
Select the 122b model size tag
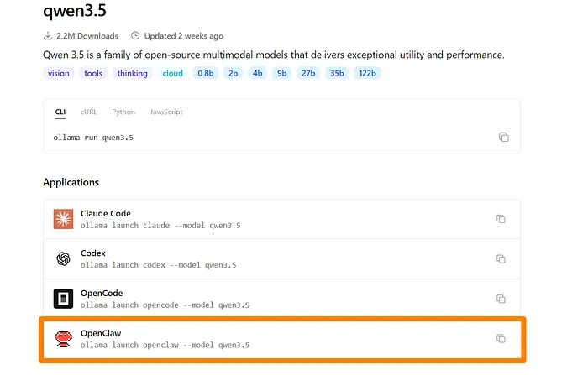pyautogui.click(x=368, y=73)
